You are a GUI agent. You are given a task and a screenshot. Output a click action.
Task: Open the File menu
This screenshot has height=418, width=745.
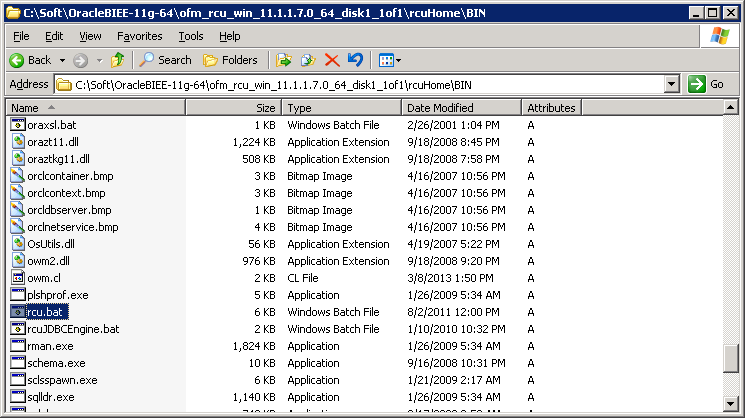(x=21, y=36)
